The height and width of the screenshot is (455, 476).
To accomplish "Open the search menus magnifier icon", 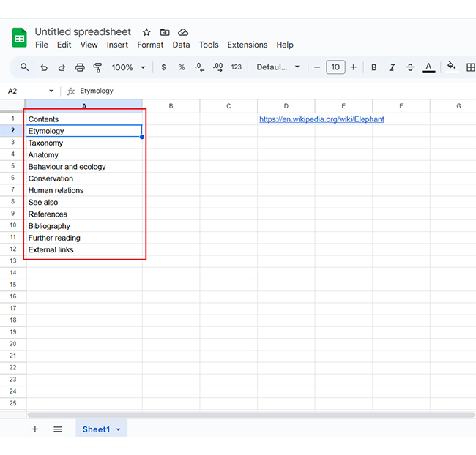I will (x=25, y=67).
